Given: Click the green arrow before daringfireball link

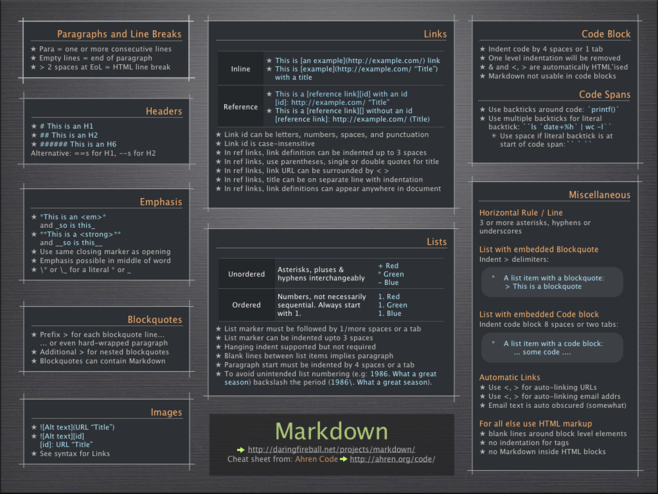Looking at the screenshot, I should (x=241, y=450).
